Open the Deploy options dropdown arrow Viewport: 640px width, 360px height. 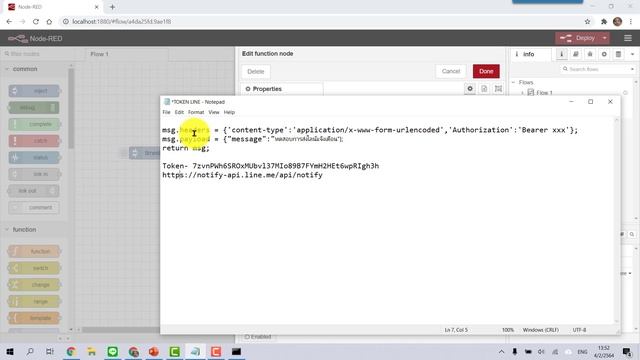(x=605, y=38)
